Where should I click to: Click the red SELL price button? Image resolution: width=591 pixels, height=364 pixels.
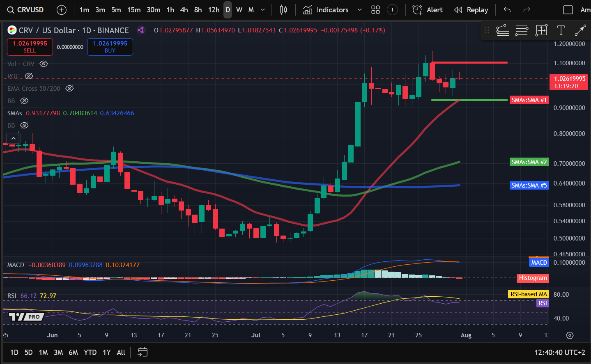coord(30,47)
